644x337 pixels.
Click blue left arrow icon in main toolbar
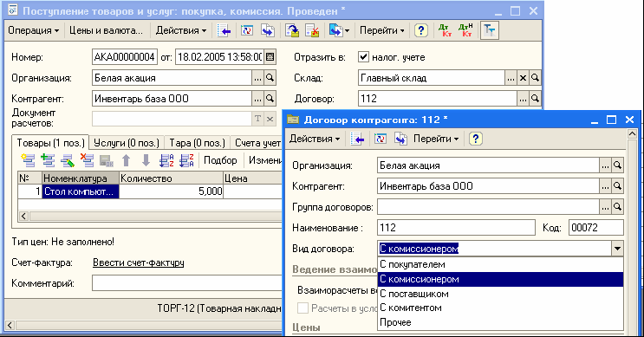pos(224,30)
